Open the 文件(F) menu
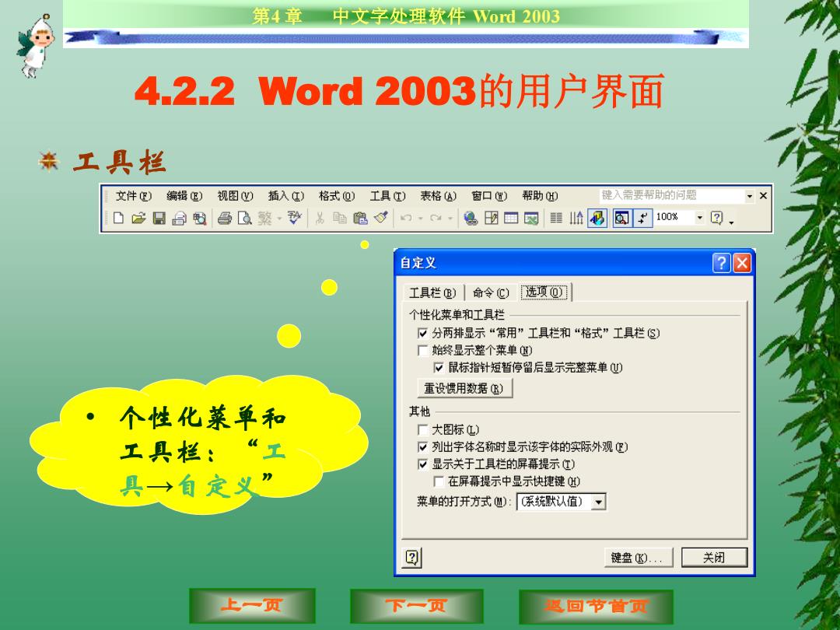 click(134, 196)
